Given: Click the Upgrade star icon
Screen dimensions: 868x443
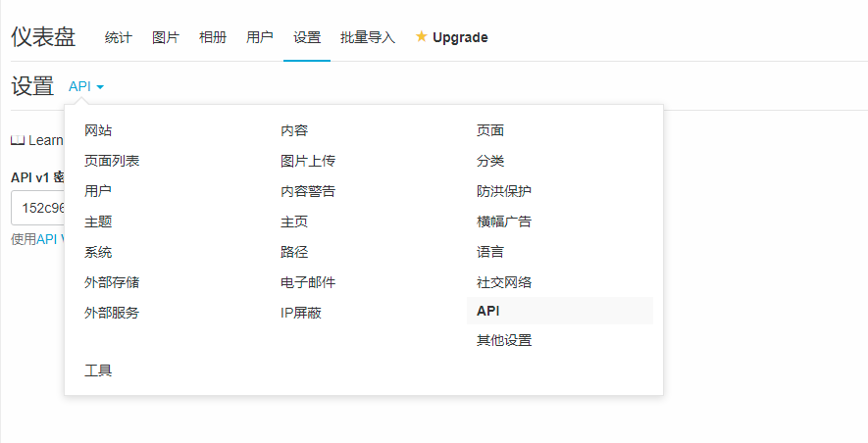Looking at the screenshot, I should (422, 37).
